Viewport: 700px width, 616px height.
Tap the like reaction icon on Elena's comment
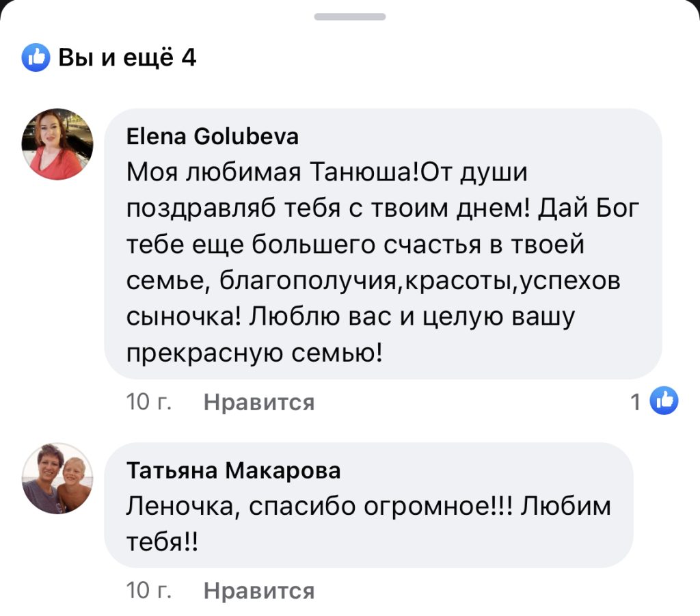point(663,401)
